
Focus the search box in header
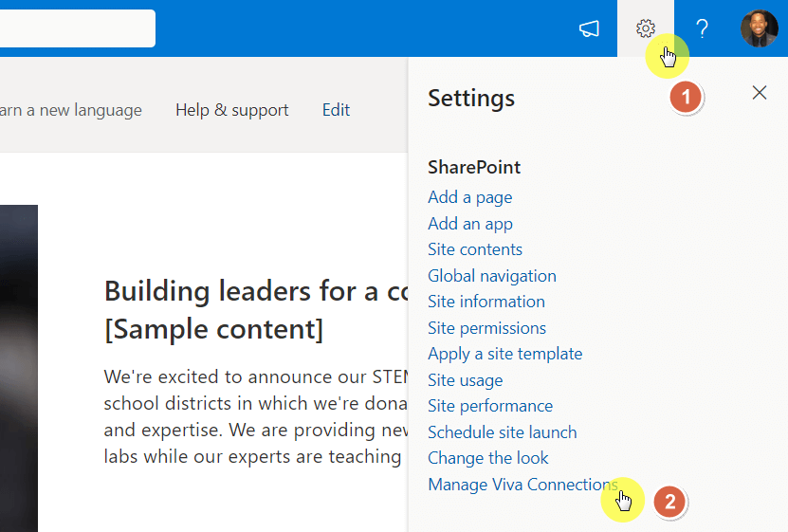78,28
